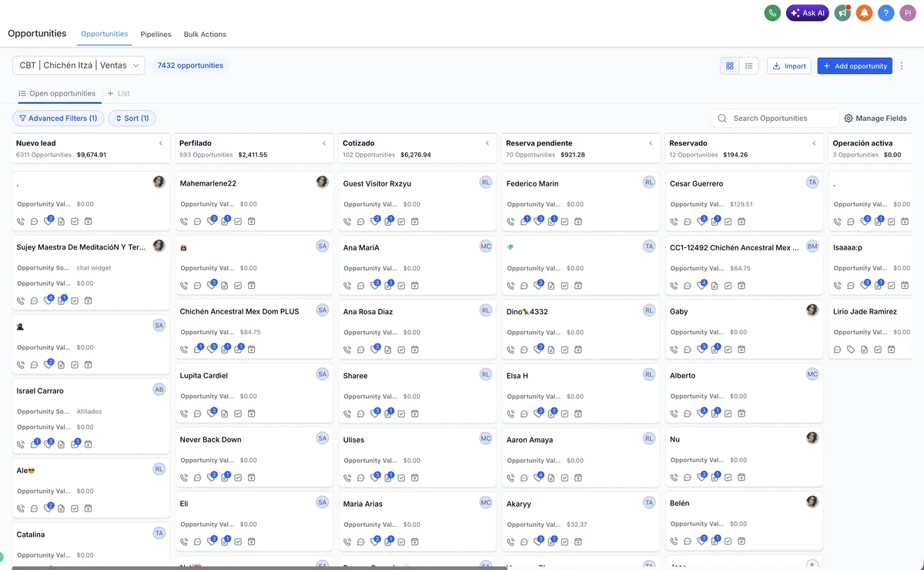Open the green phone dialer icon
The width and height of the screenshot is (924, 570).
tap(772, 13)
